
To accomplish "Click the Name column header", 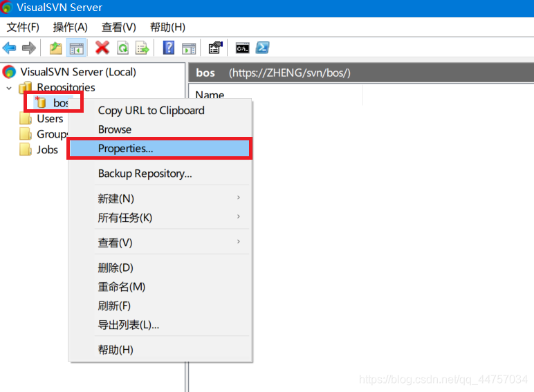I will click(210, 95).
